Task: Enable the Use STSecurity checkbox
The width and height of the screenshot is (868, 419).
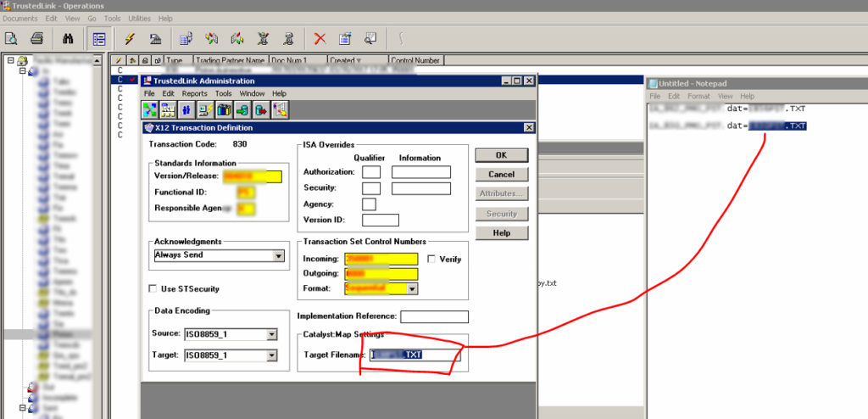Action: click(x=153, y=289)
